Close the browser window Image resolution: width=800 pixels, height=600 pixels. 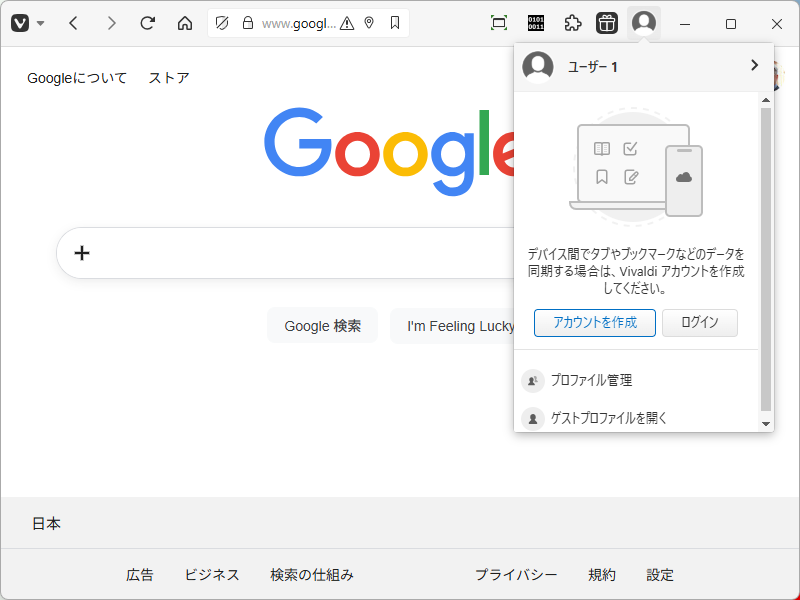coord(777,24)
